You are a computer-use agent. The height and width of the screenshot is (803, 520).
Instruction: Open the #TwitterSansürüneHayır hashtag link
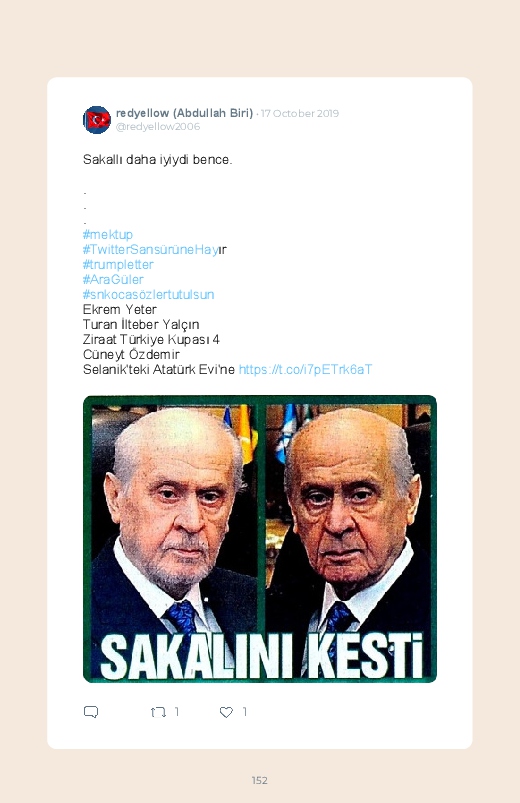click(155, 249)
